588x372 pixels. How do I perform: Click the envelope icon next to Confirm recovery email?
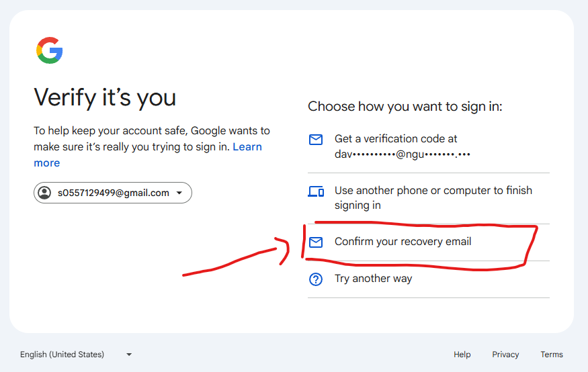[316, 242]
